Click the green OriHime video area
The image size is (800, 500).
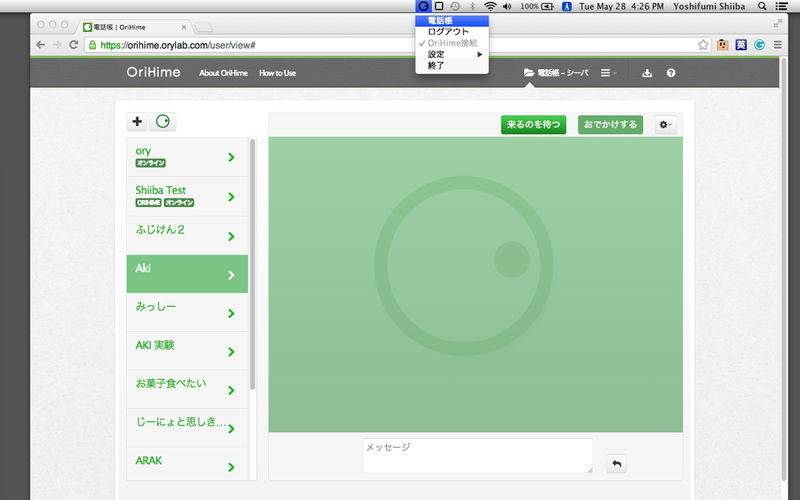tap(476, 285)
